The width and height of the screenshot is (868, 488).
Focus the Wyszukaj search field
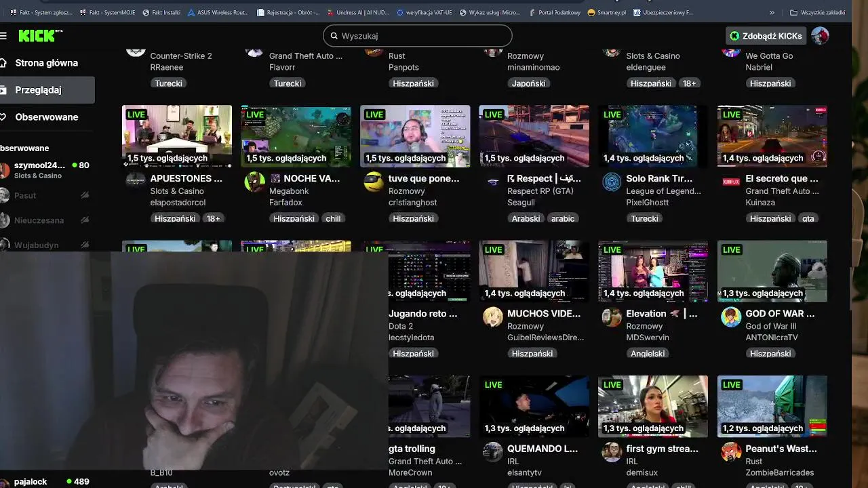coord(417,36)
